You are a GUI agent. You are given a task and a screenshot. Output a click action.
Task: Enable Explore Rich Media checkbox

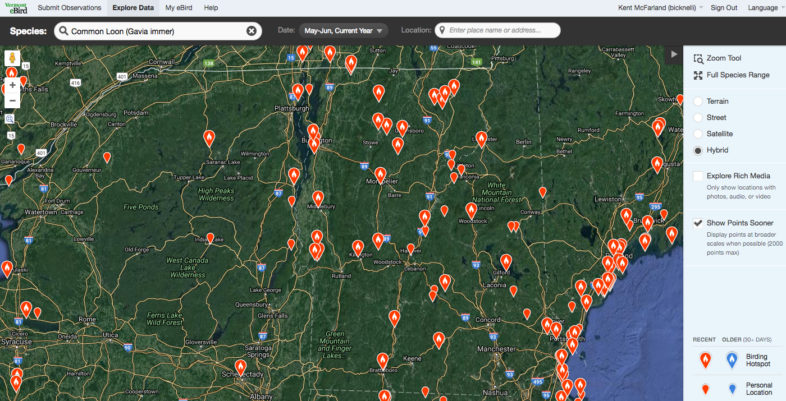[699, 176]
